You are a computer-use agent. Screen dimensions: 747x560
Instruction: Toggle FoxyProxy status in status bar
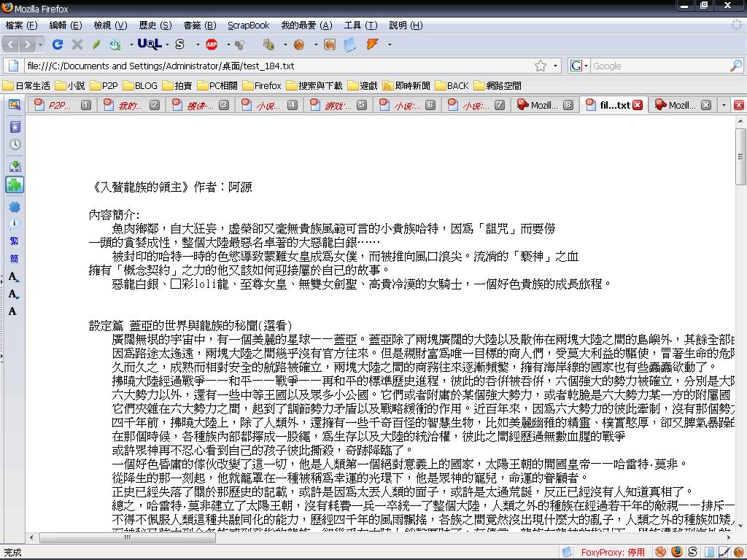(x=613, y=552)
